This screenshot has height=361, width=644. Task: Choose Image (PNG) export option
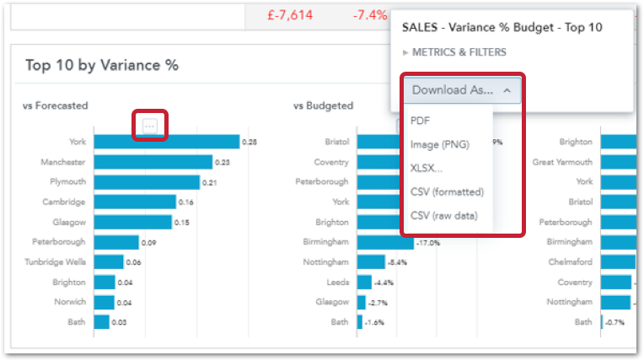tap(439, 144)
